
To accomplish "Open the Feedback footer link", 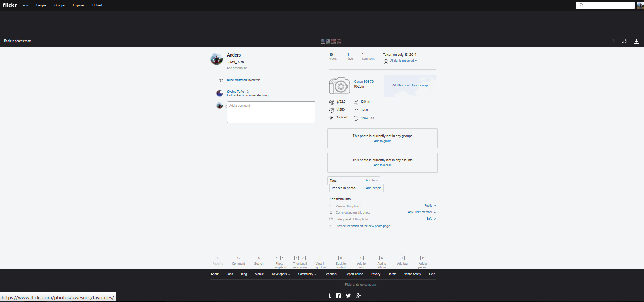I will click(x=331, y=274).
